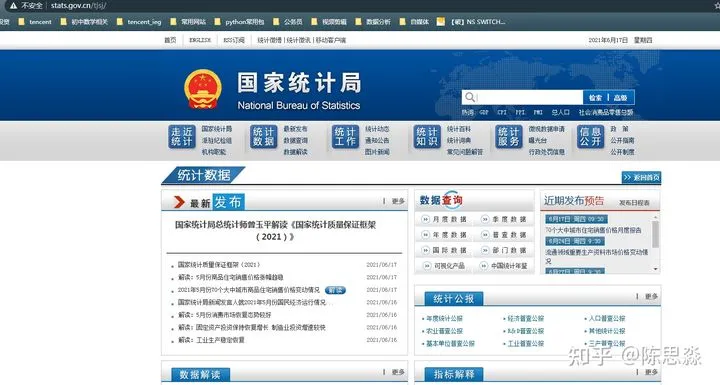Open the RSS订阅 link
720x385 pixels.
tap(234, 40)
